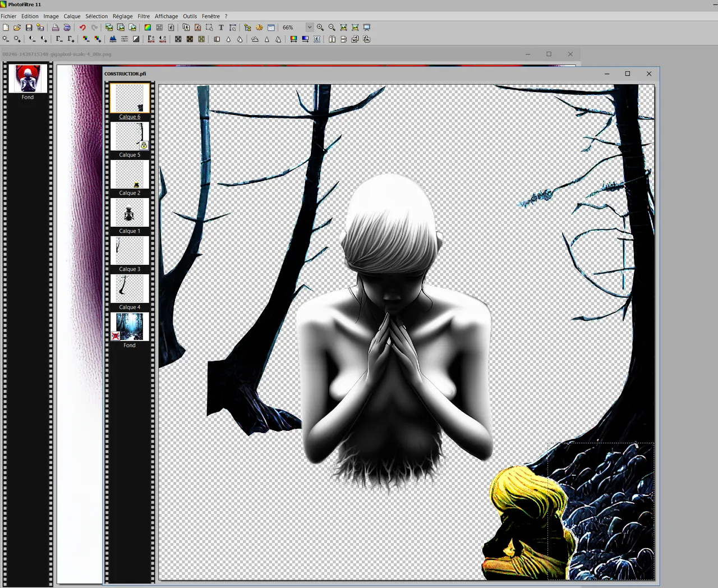
Task: Click the Print icon
Action: 56,27
